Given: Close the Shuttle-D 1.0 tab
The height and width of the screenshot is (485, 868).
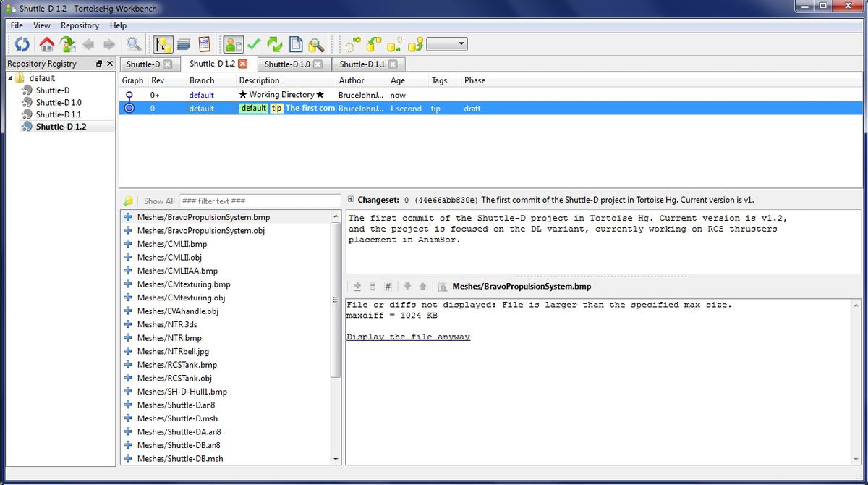Looking at the screenshot, I should coord(318,64).
